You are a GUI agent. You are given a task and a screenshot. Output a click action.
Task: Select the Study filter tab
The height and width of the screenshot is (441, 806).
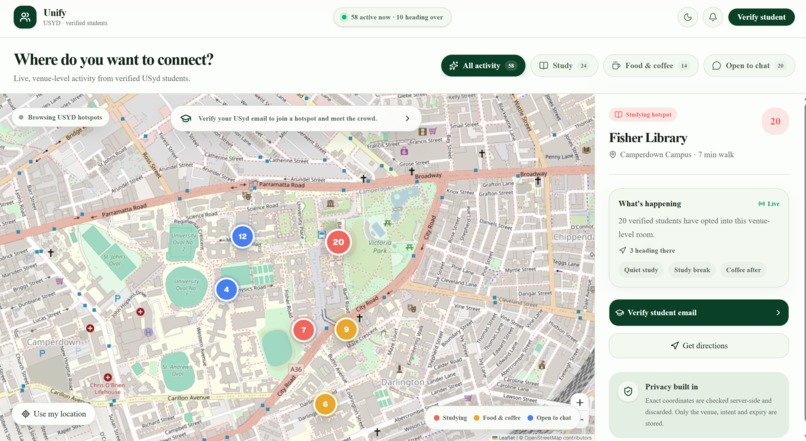[x=564, y=65]
